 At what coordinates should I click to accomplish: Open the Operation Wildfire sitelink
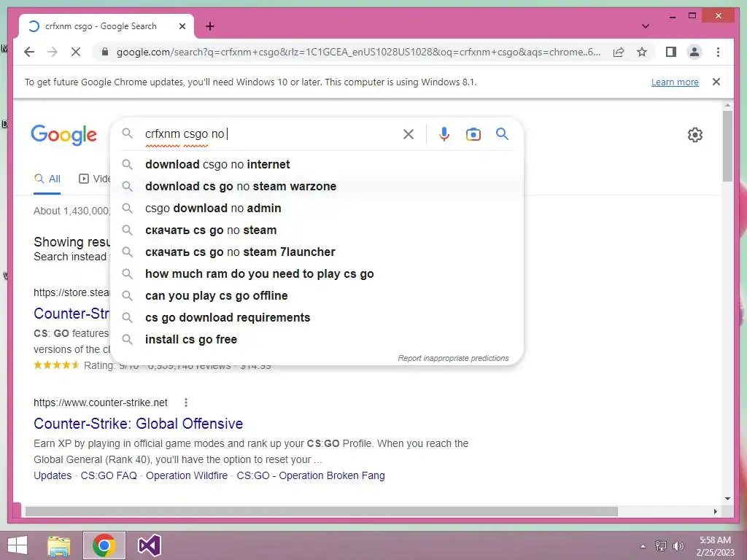[x=187, y=475]
